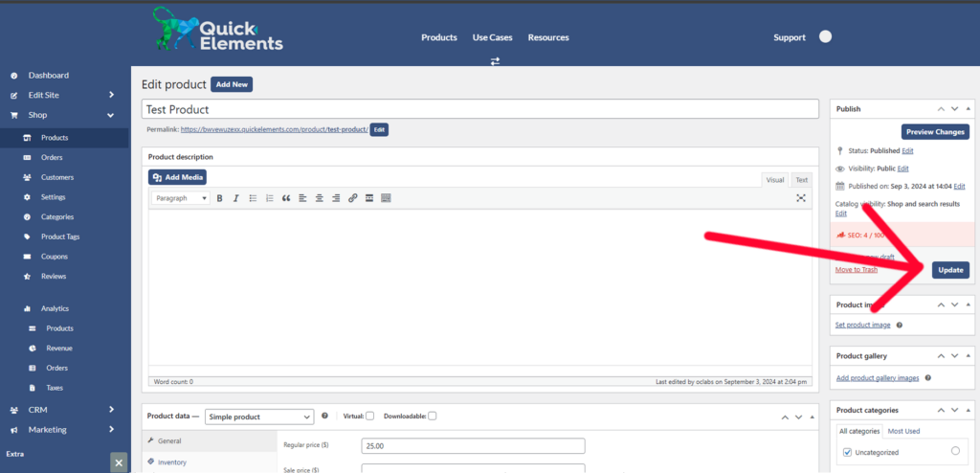Switch to the Visual editor tab
The height and width of the screenshot is (473, 980).
point(775,180)
